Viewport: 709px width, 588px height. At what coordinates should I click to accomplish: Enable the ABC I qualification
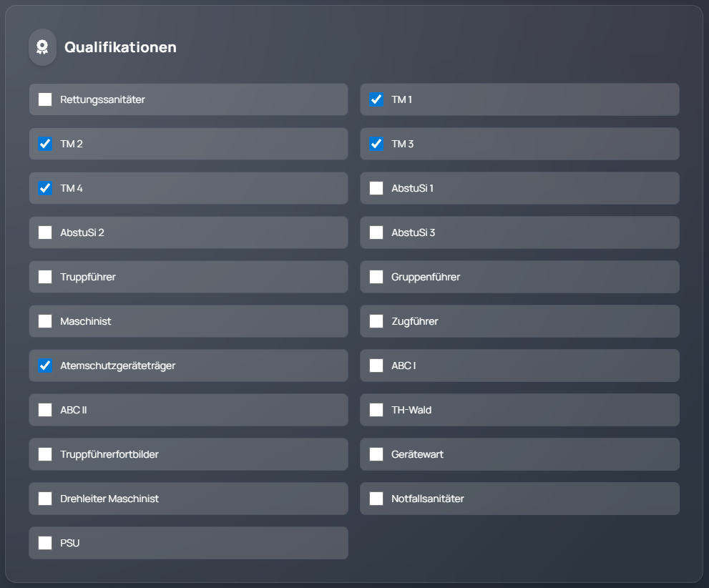click(376, 366)
